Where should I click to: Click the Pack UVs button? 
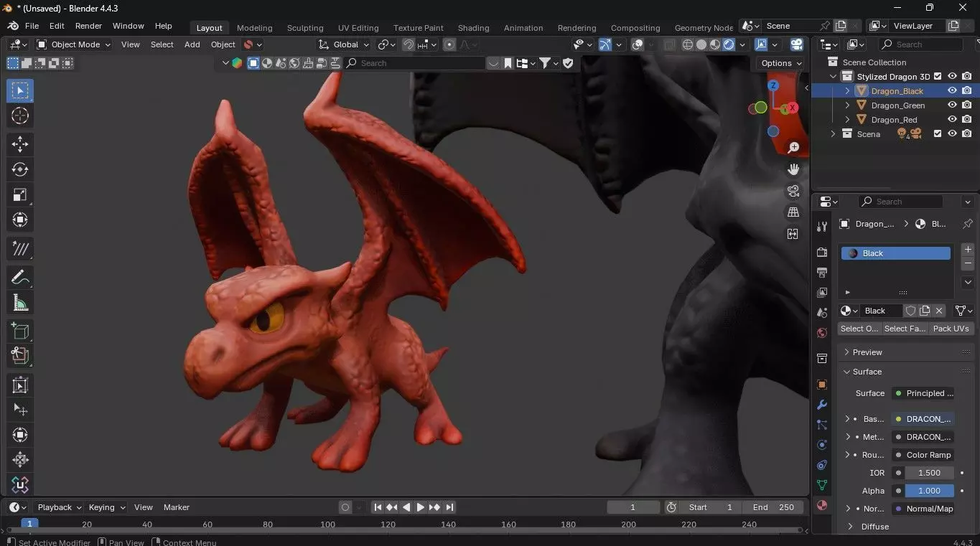pyautogui.click(x=951, y=329)
